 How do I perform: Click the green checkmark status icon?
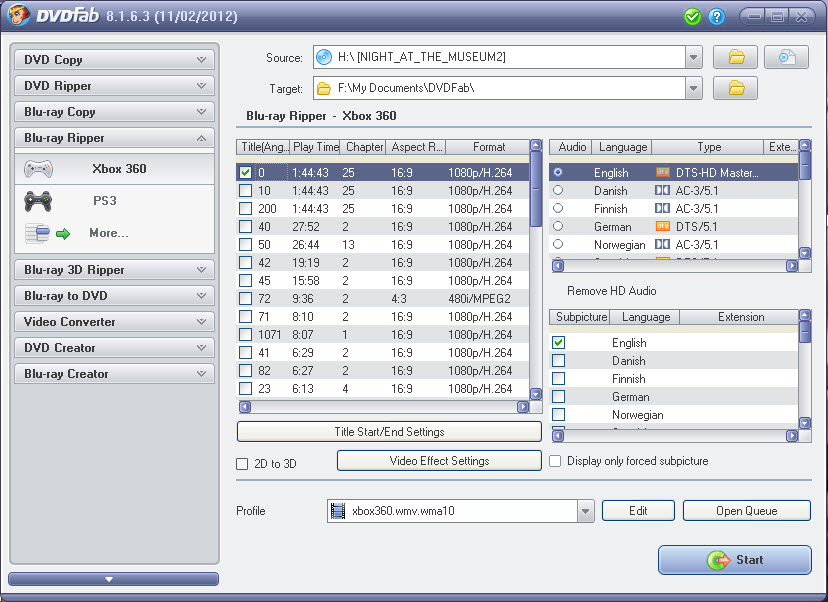click(x=692, y=17)
